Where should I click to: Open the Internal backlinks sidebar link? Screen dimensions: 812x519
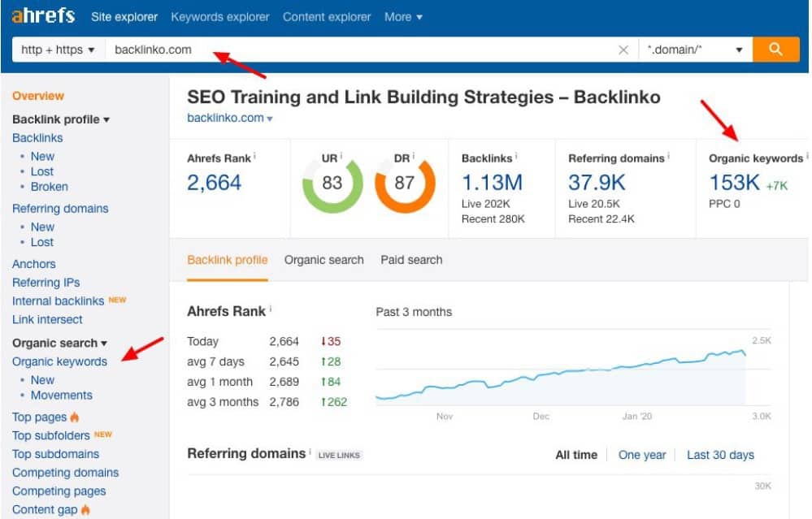(x=58, y=301)
